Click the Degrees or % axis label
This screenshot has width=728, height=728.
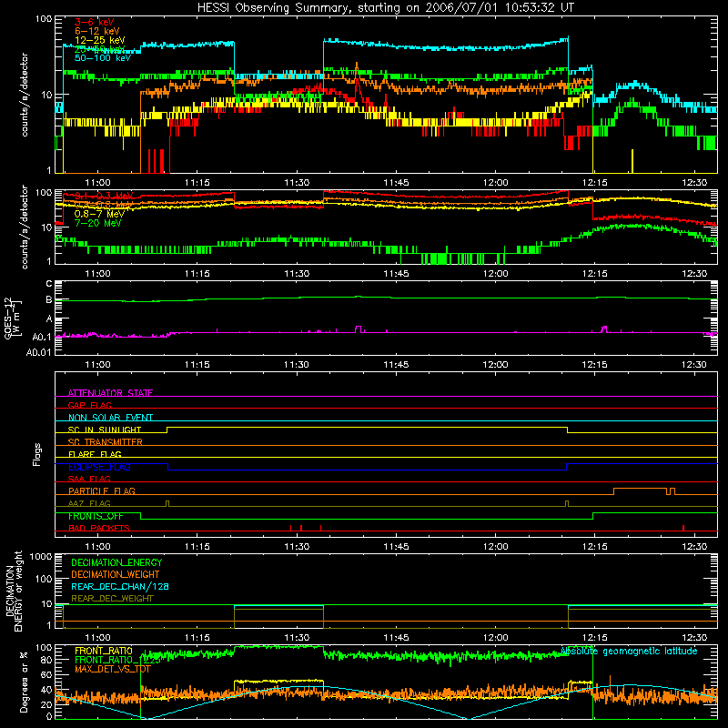(x=24, y=682)
